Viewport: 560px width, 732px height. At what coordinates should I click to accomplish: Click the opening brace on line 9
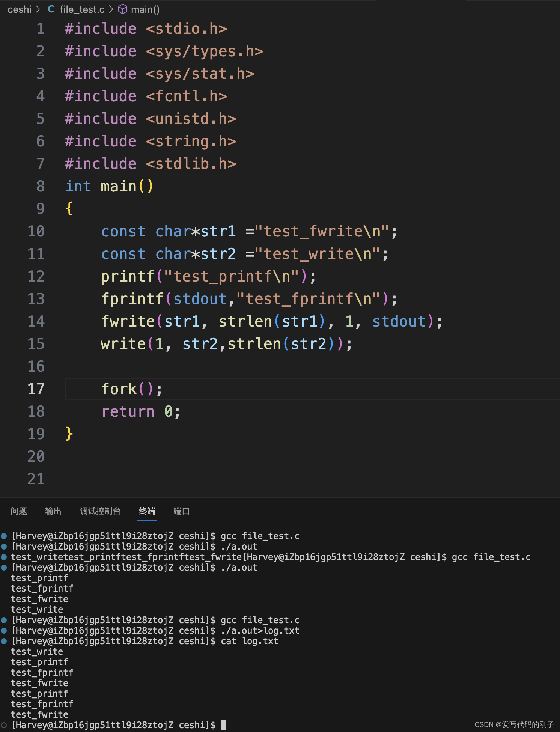pos(69,209)
